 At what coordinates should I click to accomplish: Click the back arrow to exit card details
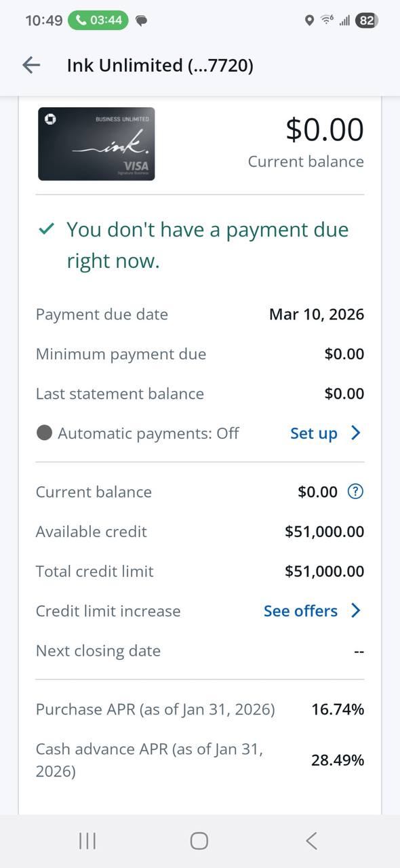(31, 65)
